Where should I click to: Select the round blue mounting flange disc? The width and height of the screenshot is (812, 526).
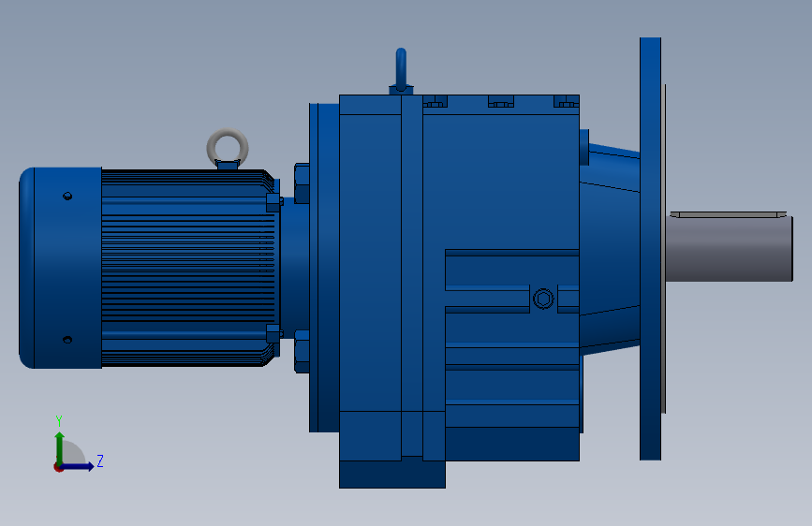(x=650, y=249)
